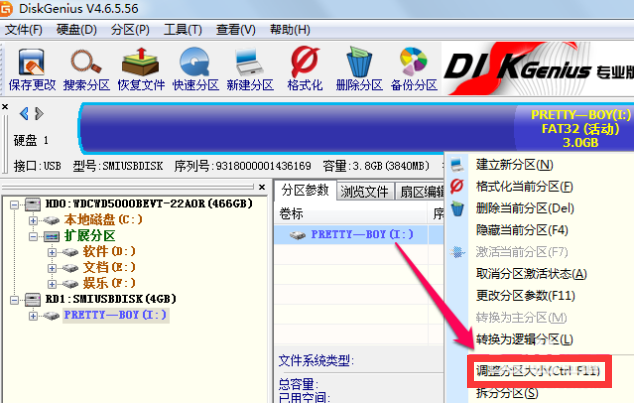Expand the PRETTY—BOY(I:) tree node
The width and height of the screenshot is (634, 403).
[x=33, y=315]
